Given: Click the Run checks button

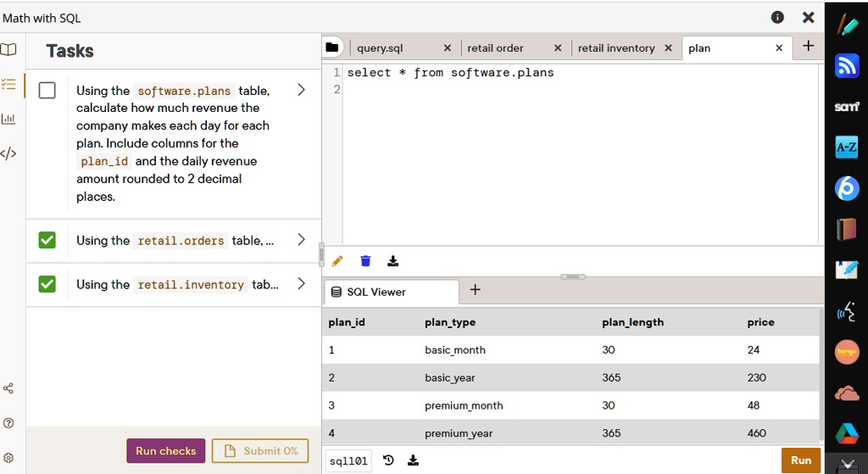Looking at the screenshot, I should [165, 451].
